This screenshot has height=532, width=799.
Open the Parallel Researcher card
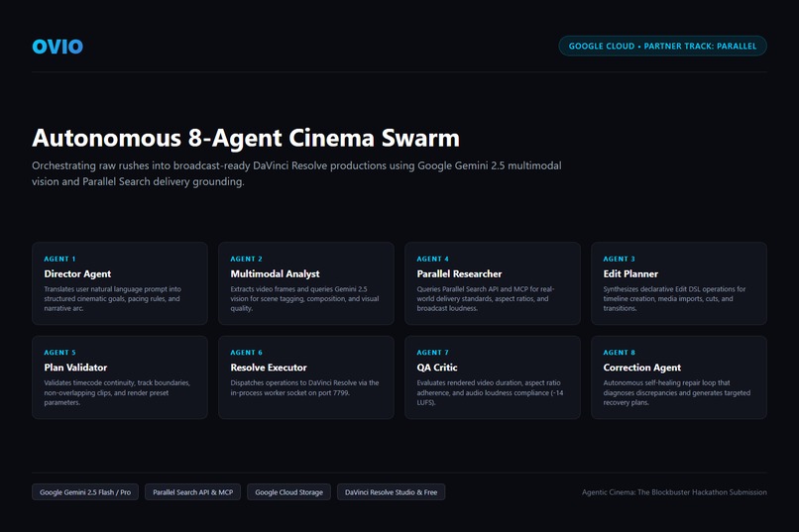tap(493, 283)
